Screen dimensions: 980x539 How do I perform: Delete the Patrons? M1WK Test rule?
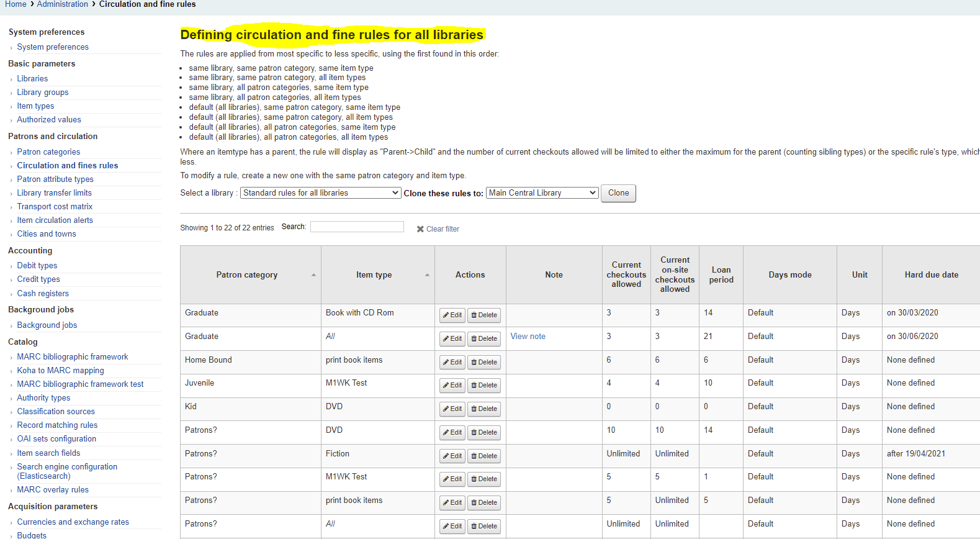click(x=484, y=479)
